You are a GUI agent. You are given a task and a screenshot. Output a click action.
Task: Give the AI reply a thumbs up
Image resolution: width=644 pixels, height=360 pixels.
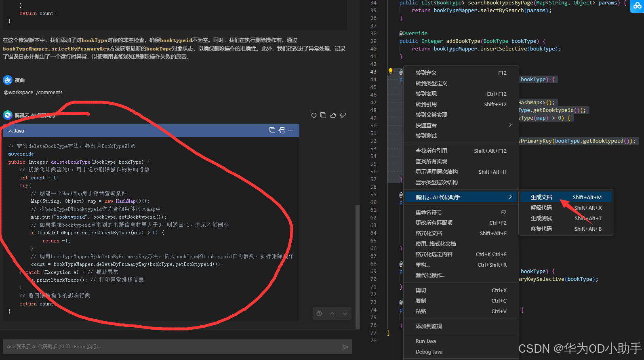pos(333,115)
